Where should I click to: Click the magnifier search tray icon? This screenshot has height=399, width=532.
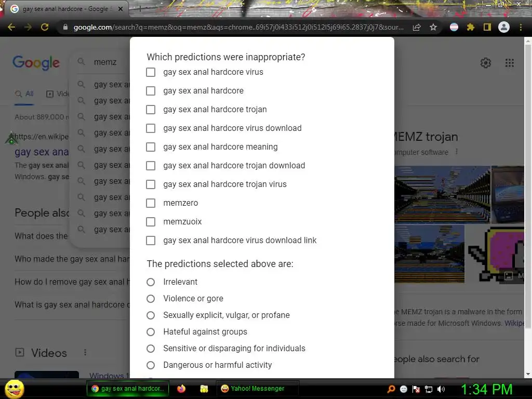[x=391, y=389]
